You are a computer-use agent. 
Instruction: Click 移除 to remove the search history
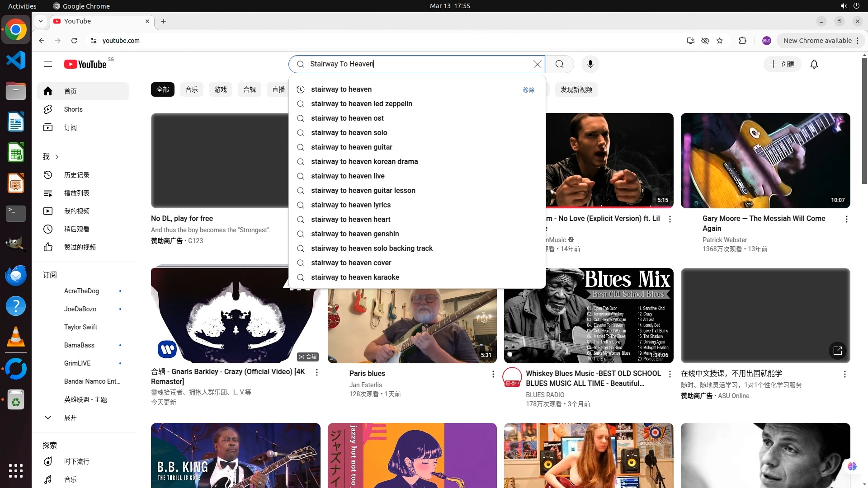pyautogui.click(x=528, y=90)
